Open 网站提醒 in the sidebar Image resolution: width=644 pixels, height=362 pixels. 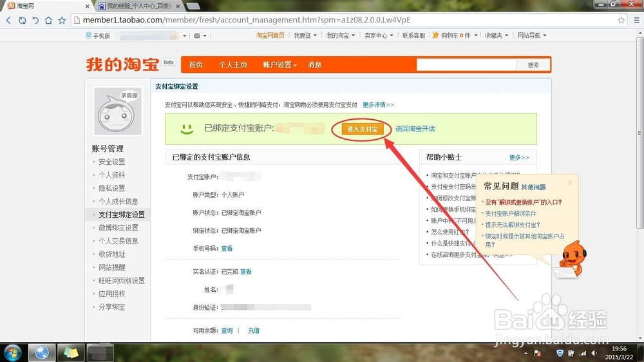coord(111,267)
